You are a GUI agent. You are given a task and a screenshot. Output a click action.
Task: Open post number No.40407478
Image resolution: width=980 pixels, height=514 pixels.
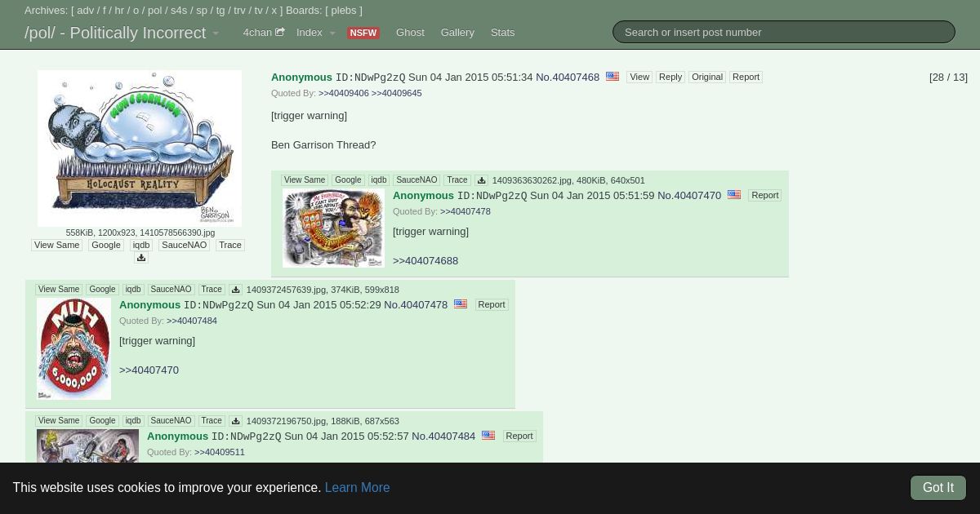pos(416,304)
